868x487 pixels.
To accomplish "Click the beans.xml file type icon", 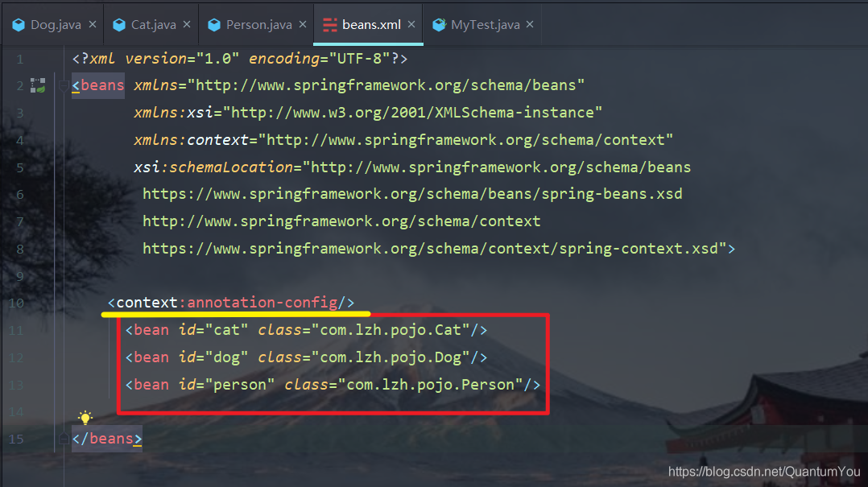I will [330, 25].
